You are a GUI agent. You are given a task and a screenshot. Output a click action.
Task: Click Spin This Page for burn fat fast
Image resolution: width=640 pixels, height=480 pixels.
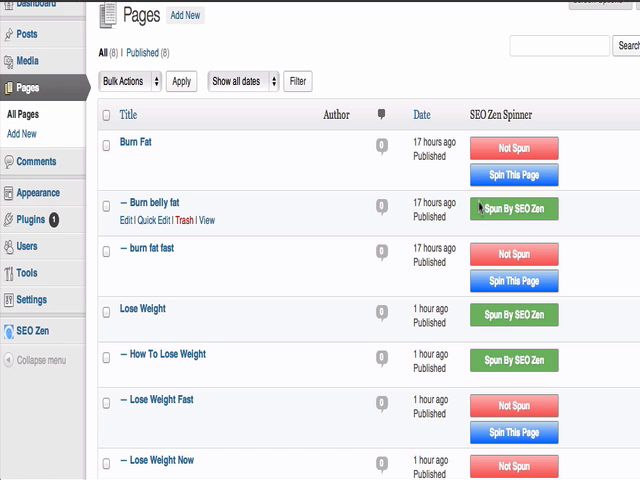tap(514, 281)
